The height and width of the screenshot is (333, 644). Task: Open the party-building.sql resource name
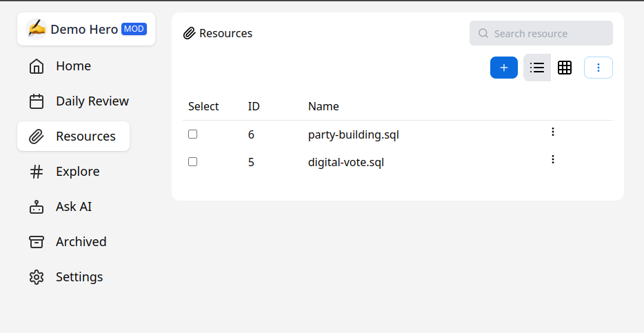353,134
